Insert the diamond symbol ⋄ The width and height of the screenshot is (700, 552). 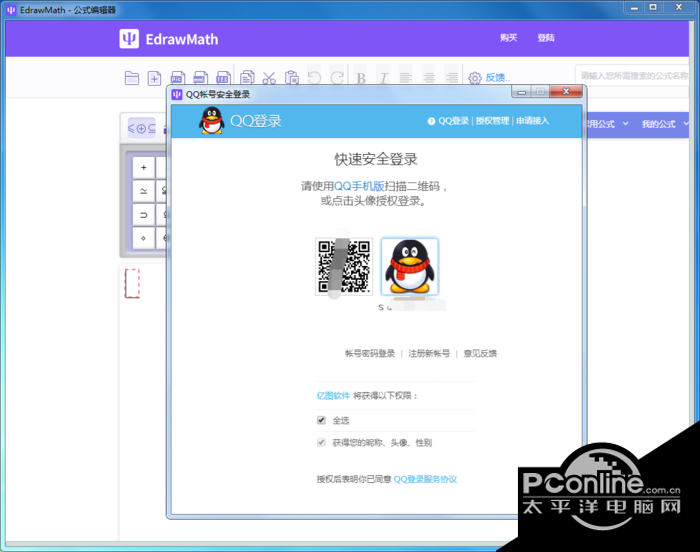tap(143, 238)
